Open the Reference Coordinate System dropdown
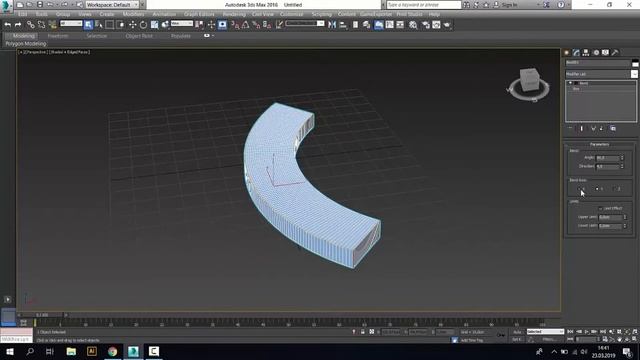640x360 pixels. click(x=182, y=24)
